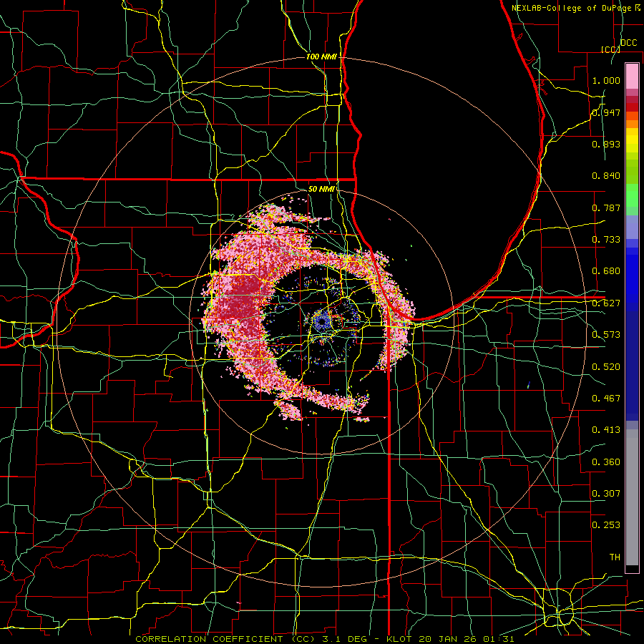644x644 pixels.
Task: Click the 0.573 scale value
Action: [606, 335]
